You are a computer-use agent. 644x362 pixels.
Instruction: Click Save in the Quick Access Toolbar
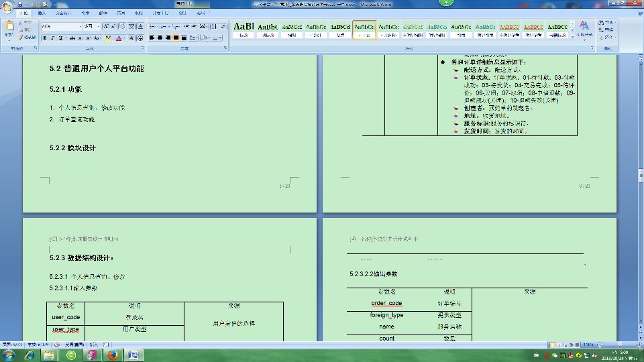coord(21,3)
